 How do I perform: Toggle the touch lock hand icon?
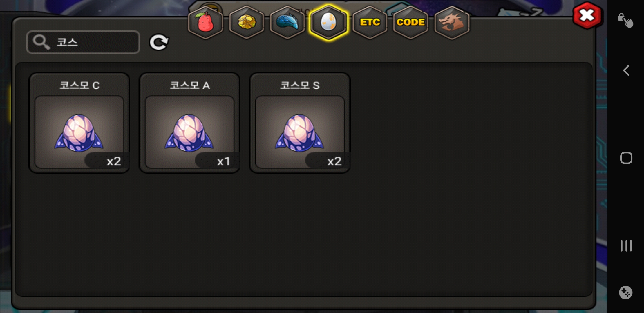click(x=625, y=20)
